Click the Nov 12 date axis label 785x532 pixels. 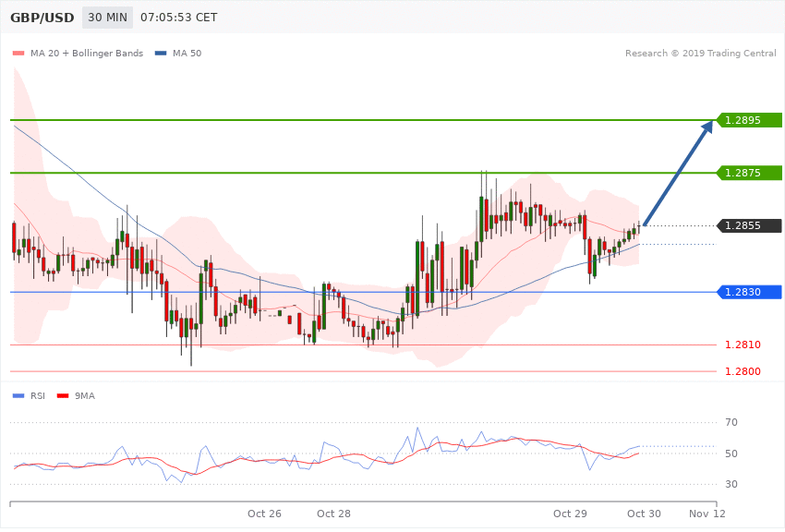tap(706, 514)
